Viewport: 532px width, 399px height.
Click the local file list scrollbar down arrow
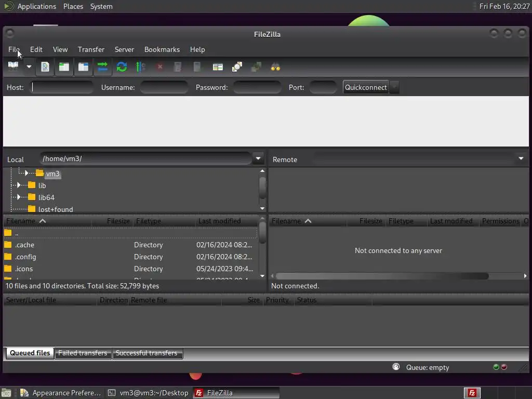pyautogui.click(x=262, y=276)
